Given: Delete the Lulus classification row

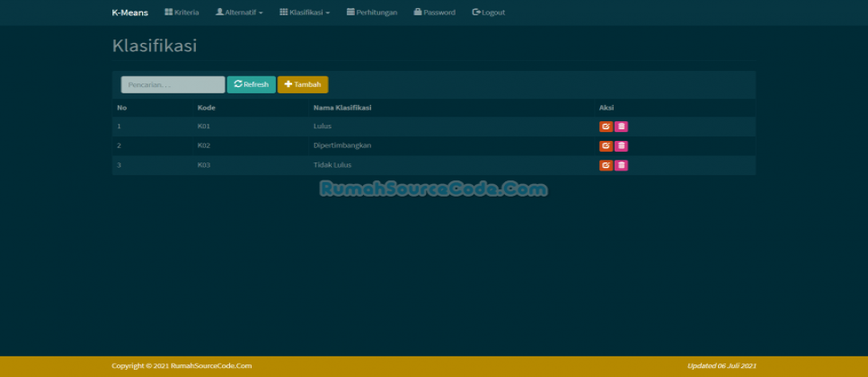Looking at the screenshot, I should click(621, 127).
